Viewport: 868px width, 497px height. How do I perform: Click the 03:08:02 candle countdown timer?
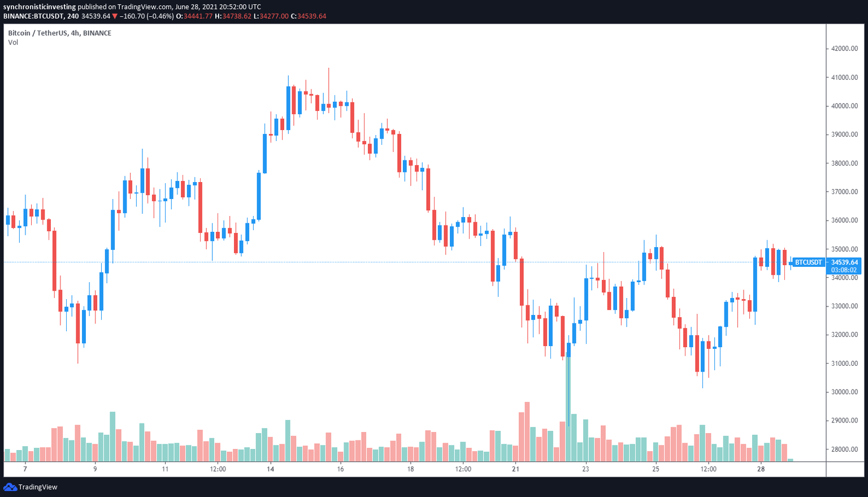[x=844, y=270]
